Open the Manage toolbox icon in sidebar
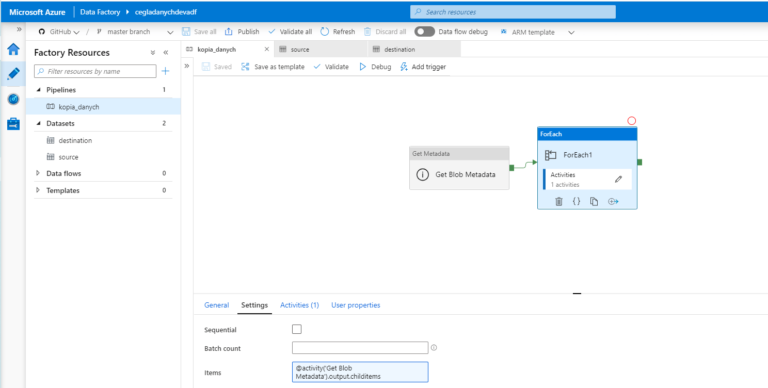The width and height of the screenshot is (768, 388). [13, 124]
